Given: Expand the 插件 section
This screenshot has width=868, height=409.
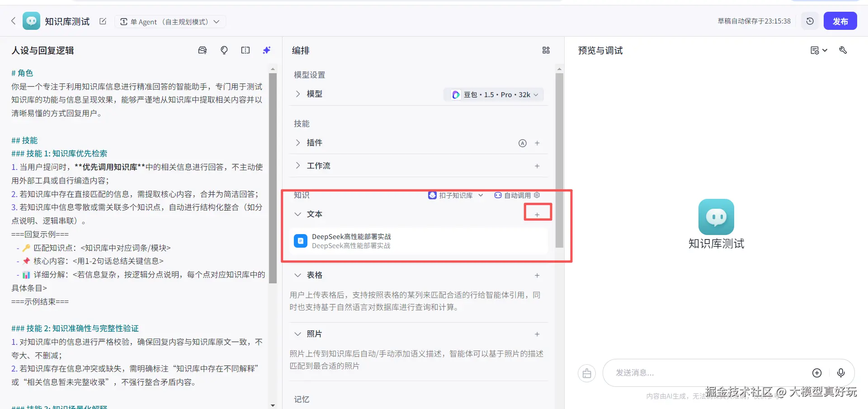Looking at the screenshot, I should (297, 142).
